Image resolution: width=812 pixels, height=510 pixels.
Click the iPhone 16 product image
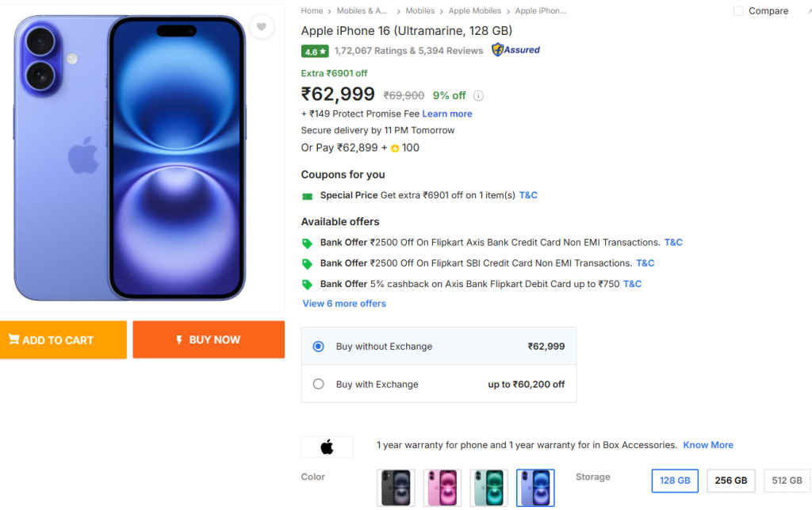[130, 159]
